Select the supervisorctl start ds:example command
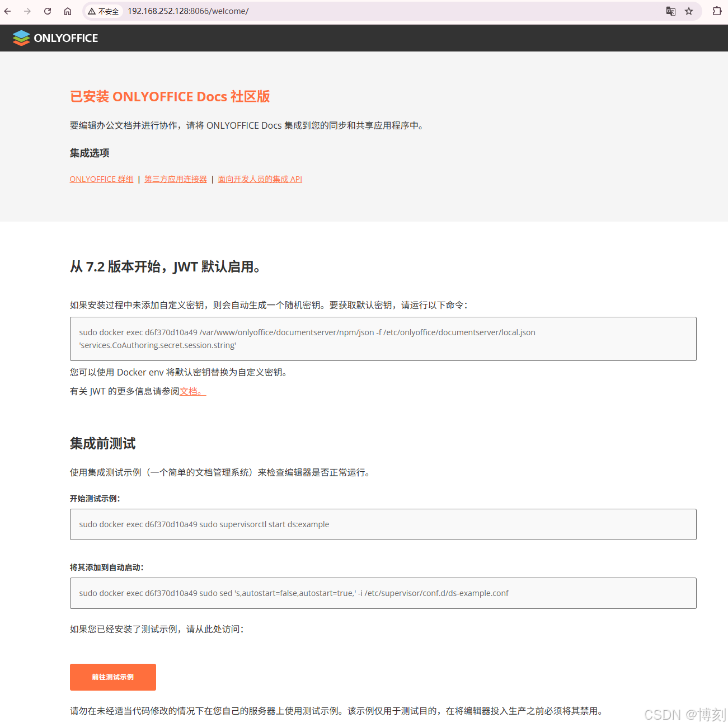728x727 pixels. (383, 524)
